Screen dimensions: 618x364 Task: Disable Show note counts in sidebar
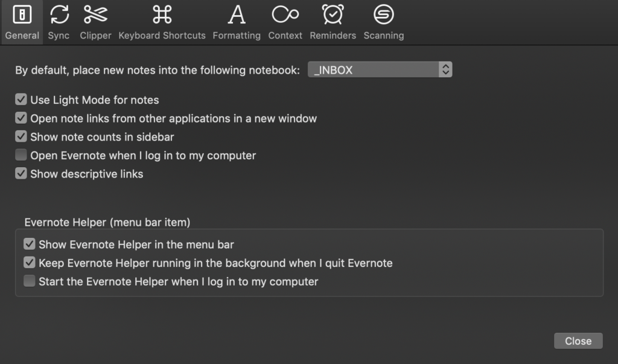pyautogui.click(x=21, y=136)
